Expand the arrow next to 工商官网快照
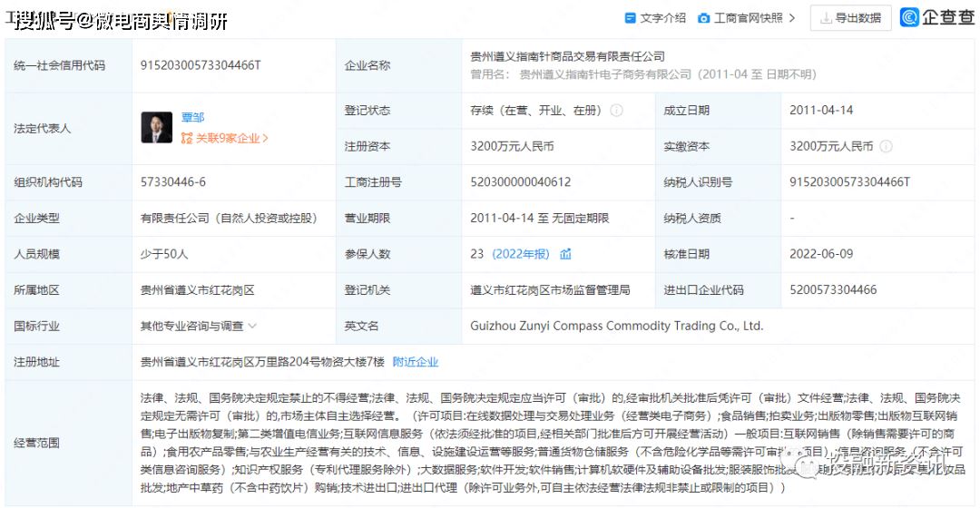The width and height of the screenshot is (980, 508). (x=792, y=18)
